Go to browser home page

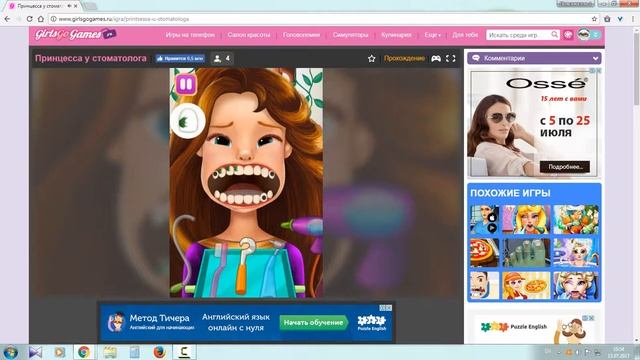[41, 19]
